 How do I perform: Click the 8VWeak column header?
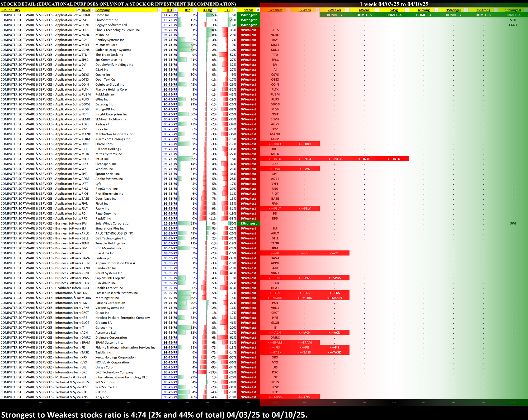tap(304, 10)
